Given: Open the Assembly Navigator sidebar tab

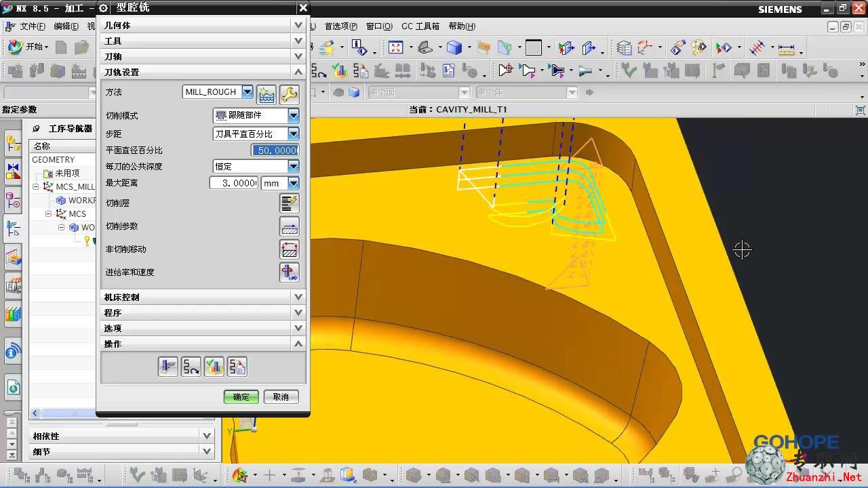Looking at the screenshot, I should pos(13,144).
